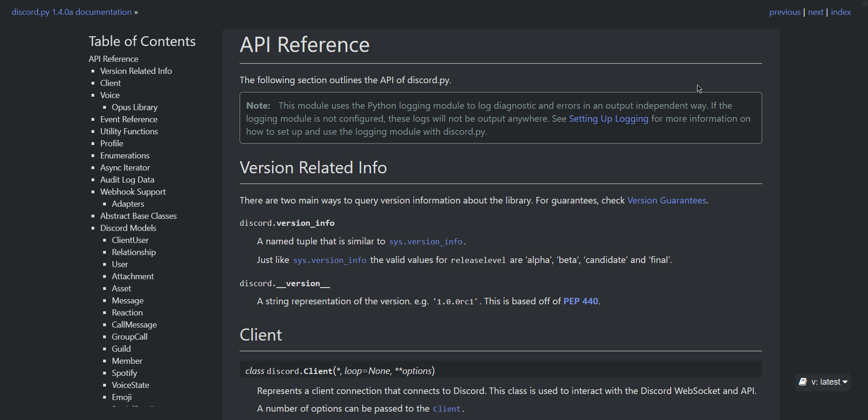
Task: Open the 'index' navigation link
Action: pos(841,12)
